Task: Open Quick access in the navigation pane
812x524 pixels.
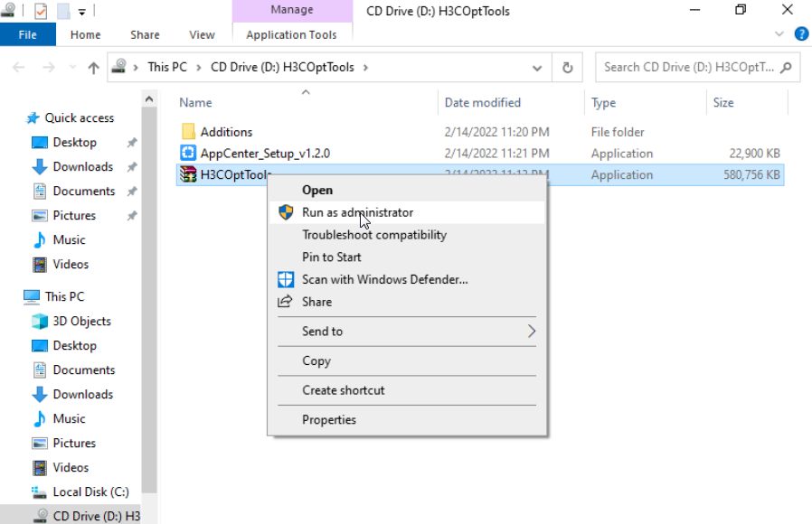Action: pos(80,118)
